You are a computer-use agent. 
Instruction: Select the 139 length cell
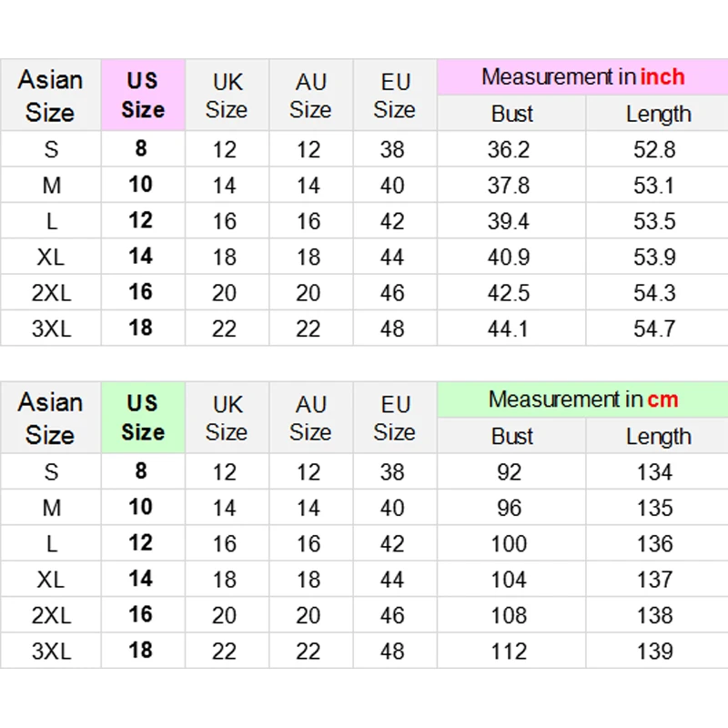pyautogui.click(x=655, y=651)
